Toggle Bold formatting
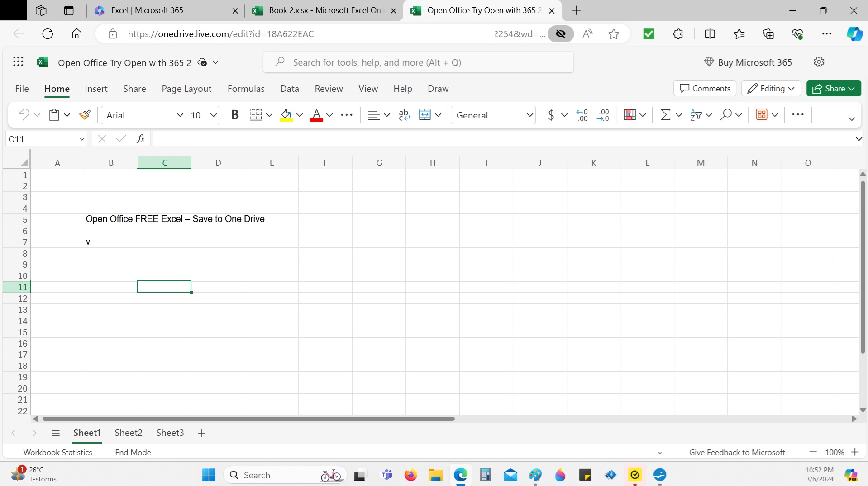 [234, 115]
